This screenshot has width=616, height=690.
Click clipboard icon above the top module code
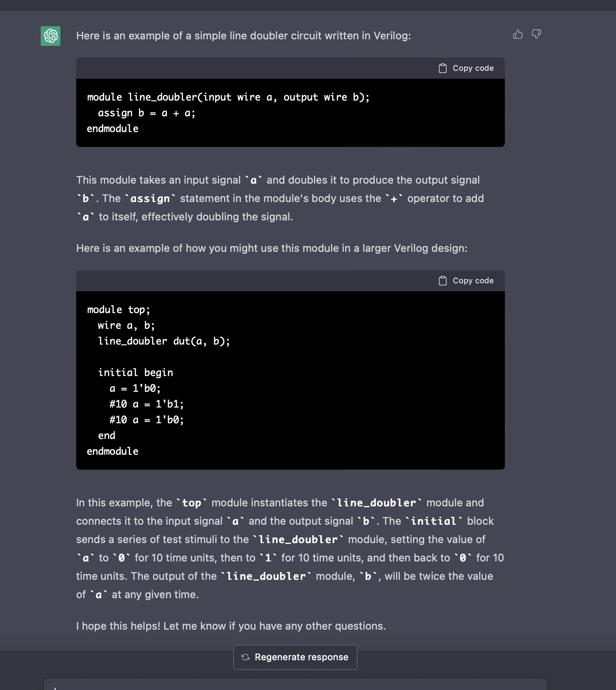click(443, 281)
